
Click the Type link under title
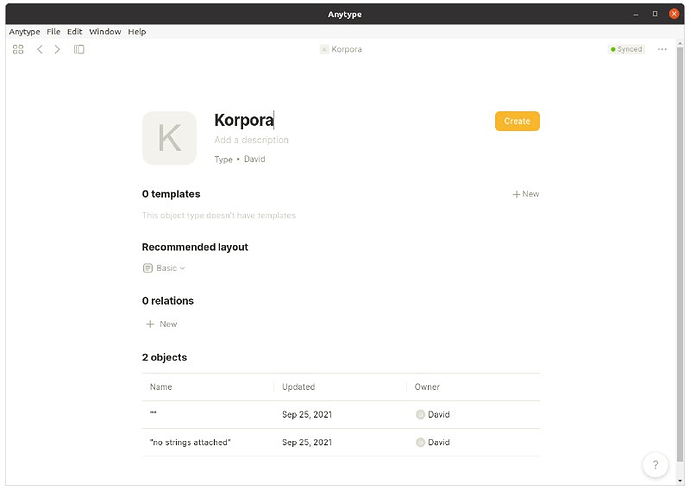click(224, 159)
